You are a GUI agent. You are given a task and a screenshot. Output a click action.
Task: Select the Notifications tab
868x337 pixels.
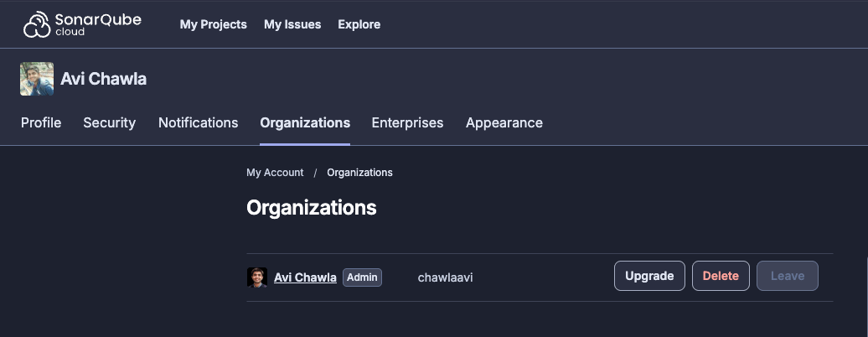pyautogui.click(x=199, y=122)
